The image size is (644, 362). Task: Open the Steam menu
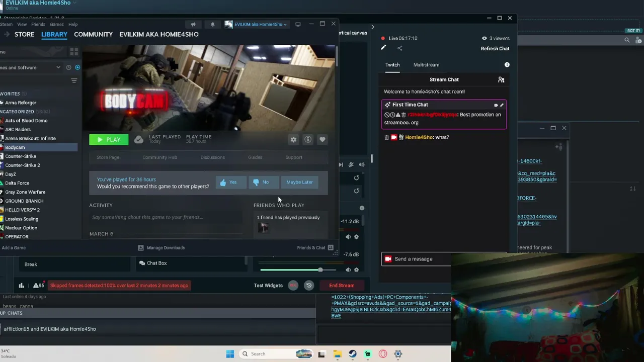tap(6, 24)
